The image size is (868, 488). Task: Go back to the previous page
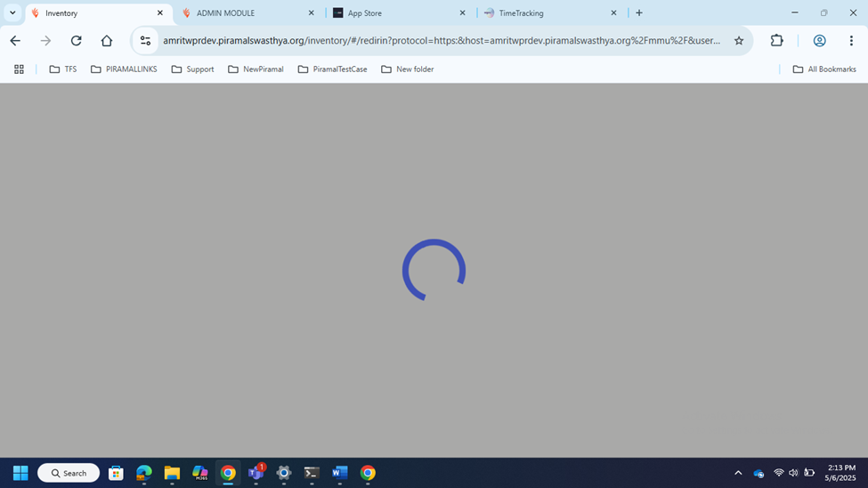[15, 40]
